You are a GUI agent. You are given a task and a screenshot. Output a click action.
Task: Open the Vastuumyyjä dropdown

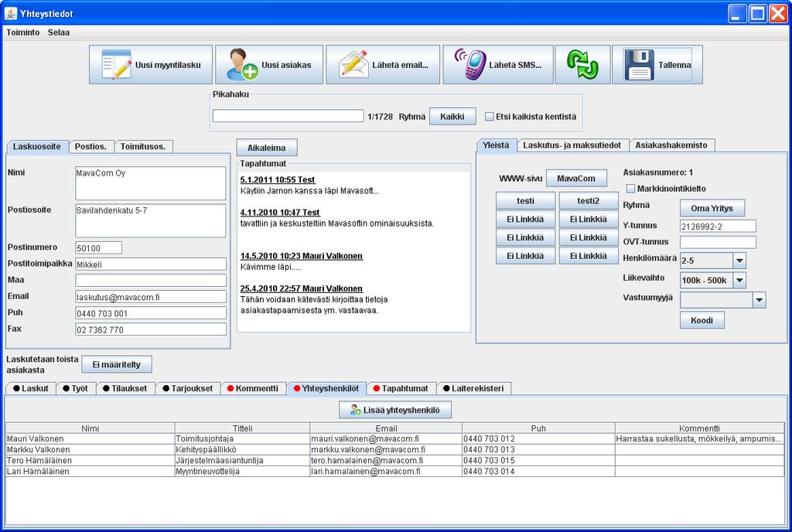(x=759, y=300)
